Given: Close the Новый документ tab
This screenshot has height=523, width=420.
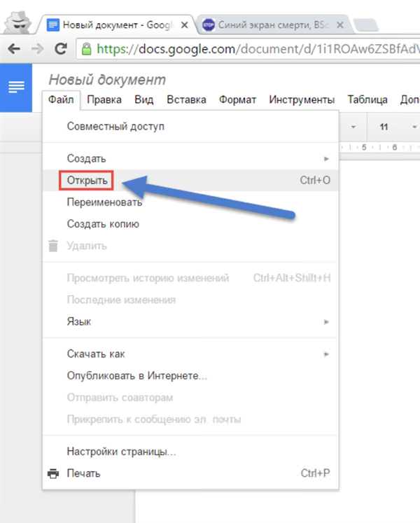Looking at the screenshot, I should [x=184, y=25].
